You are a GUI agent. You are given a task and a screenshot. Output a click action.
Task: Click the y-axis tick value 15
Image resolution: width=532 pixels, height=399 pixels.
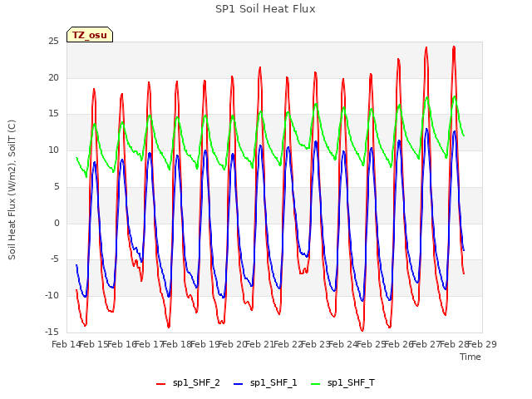point(53,114)
